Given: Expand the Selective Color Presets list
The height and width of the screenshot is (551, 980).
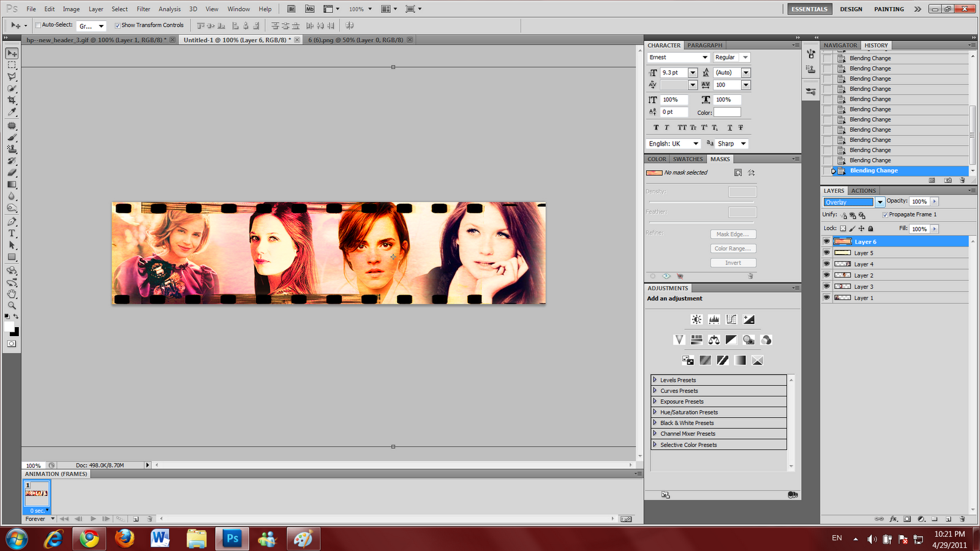Looking at the screenshot, I should pos(655,444).
